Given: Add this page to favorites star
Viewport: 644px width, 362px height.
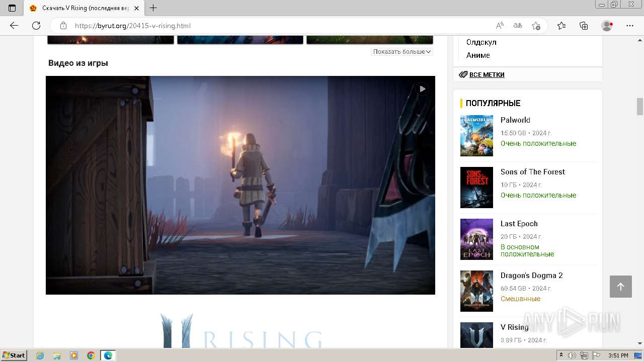Looking at the screenshot, I should [536, 26].
